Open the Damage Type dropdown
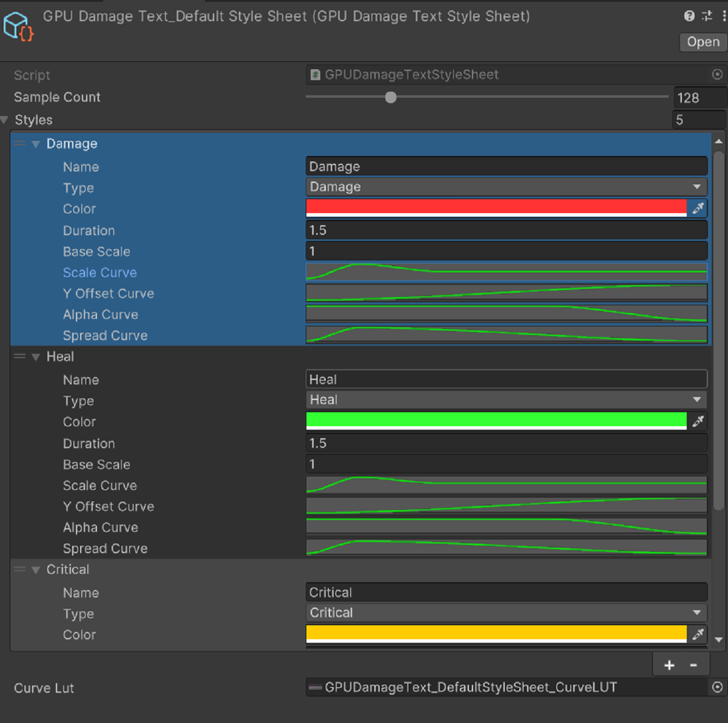 coord(507,187)
